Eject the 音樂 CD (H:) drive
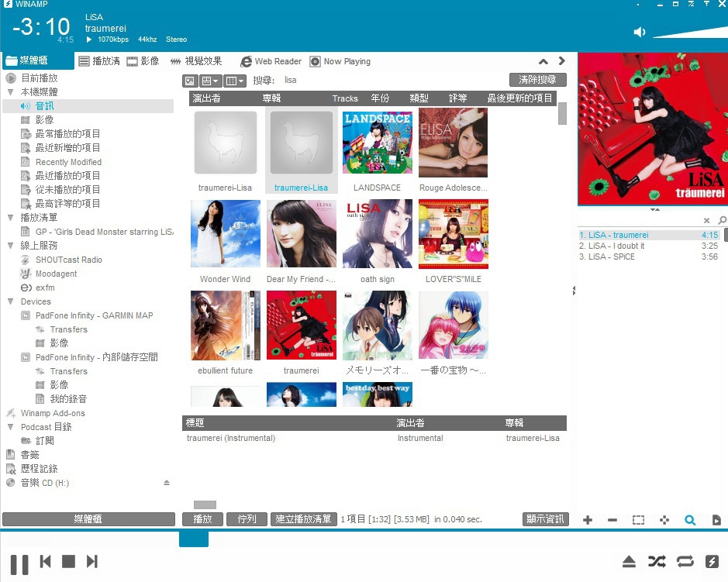The height and width of the screenshot is (582, 728). pos(167,483)
